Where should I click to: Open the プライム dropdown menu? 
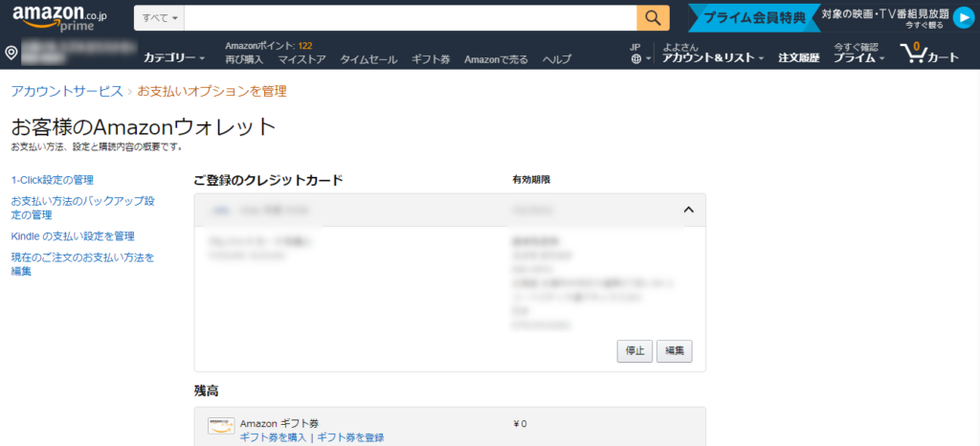(x=859, y=58)
